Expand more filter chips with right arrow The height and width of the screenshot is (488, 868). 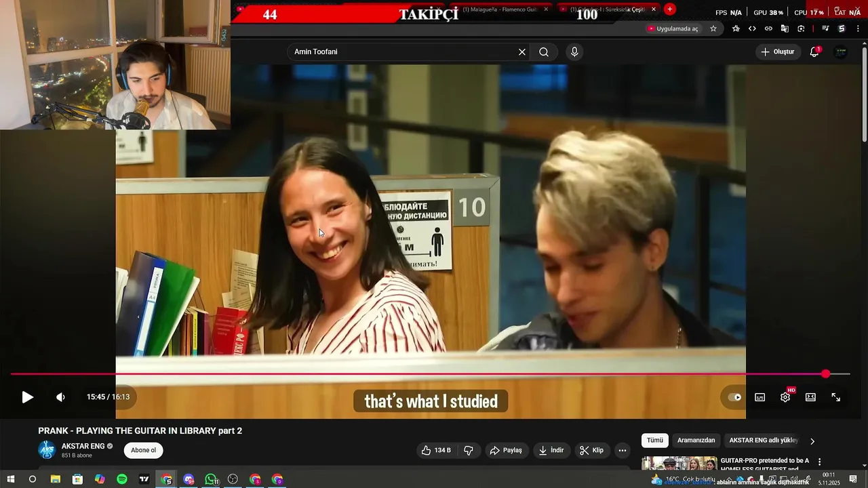(812, 441)
